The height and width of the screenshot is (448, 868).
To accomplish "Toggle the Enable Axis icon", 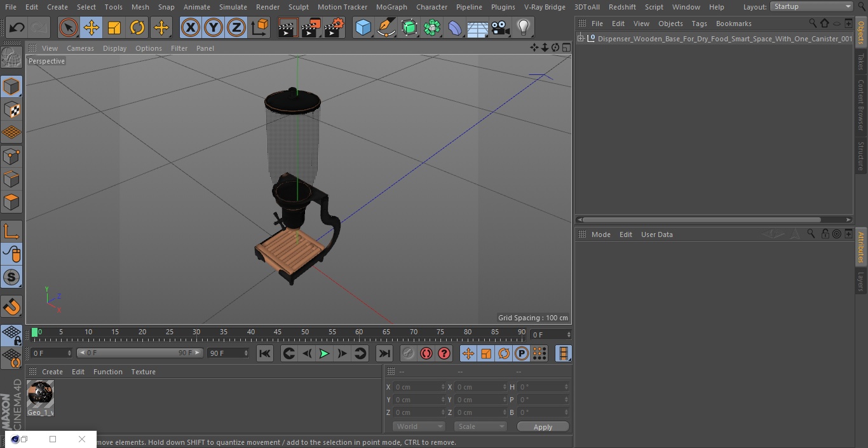I will tap(11, 231).
